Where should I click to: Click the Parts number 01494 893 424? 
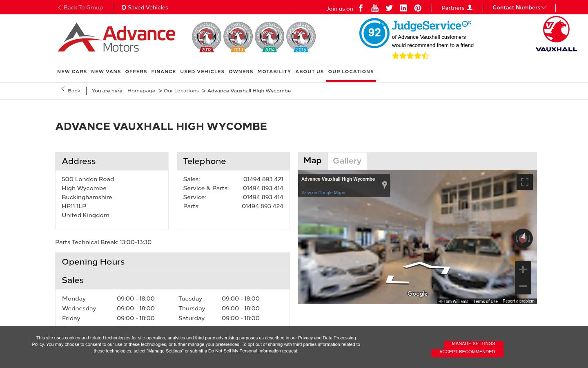263,206
